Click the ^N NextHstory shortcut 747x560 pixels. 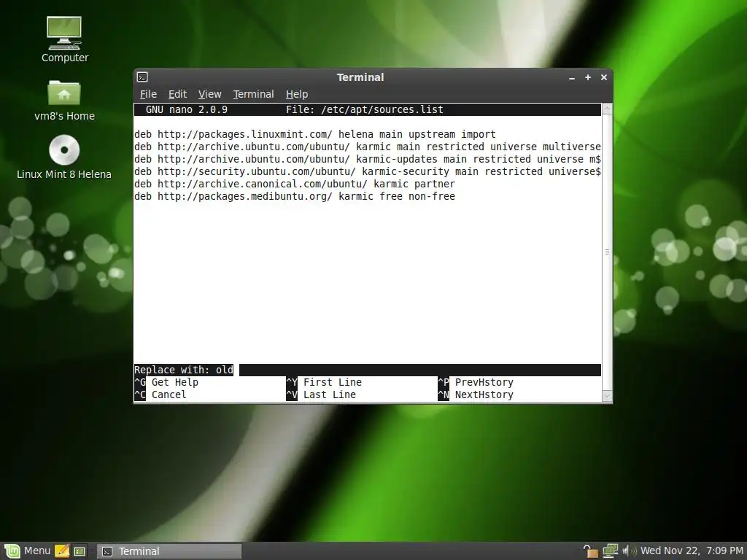[476, 394]
